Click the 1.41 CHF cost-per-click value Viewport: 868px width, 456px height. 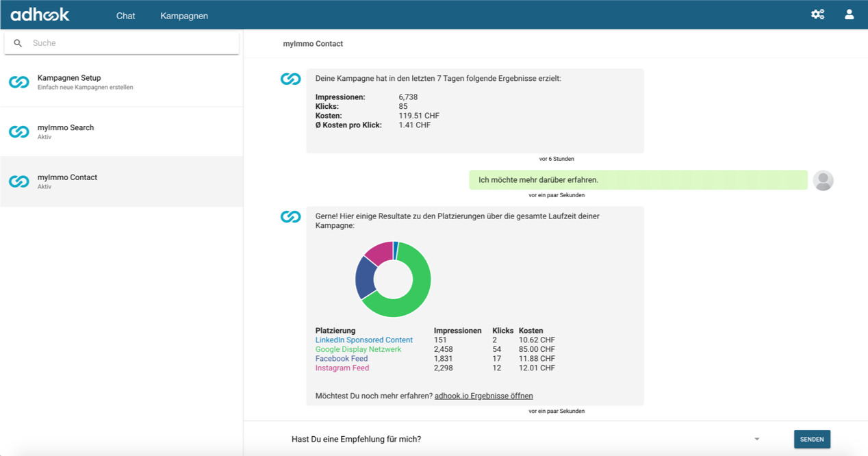(414, 125)
